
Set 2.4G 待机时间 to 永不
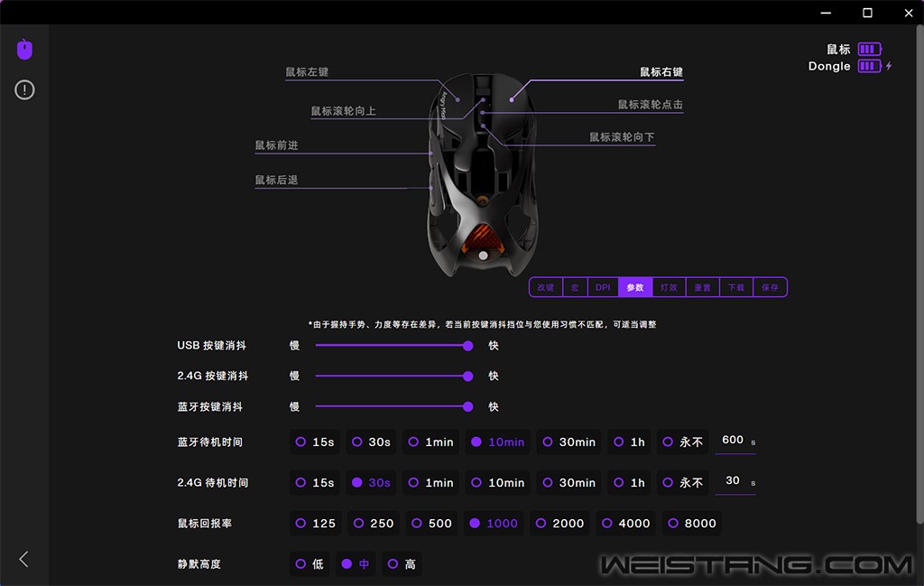(682, 483)
